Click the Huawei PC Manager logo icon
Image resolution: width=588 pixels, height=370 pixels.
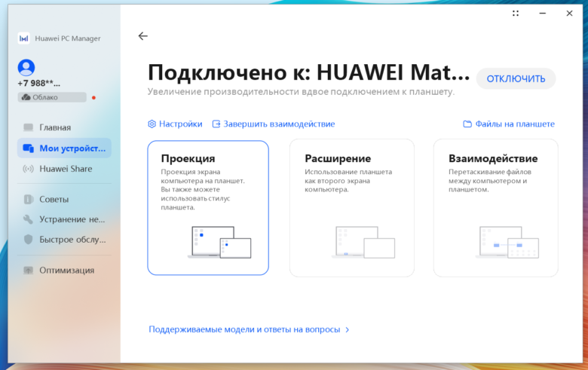pos(23,38)
